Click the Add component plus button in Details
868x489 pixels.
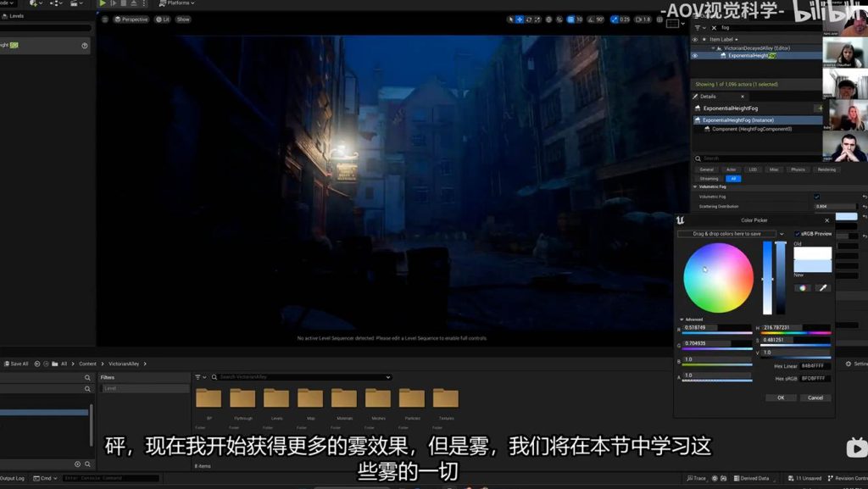tap(819, 108)
